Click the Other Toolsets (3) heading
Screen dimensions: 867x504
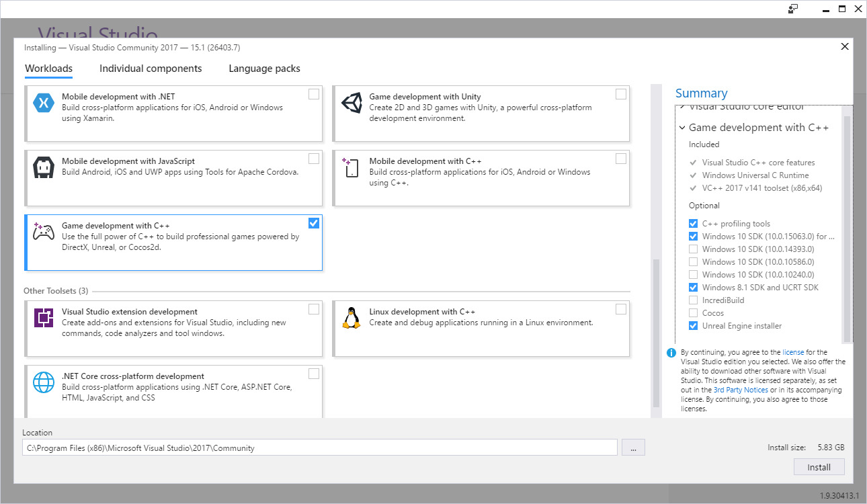click(56, 291)
